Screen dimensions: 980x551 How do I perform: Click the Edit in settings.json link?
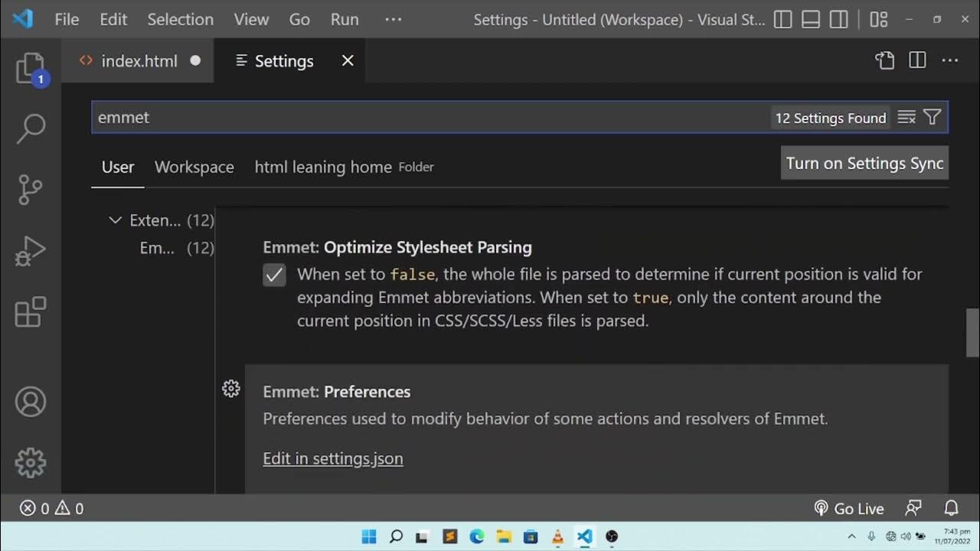pos(333,458)
